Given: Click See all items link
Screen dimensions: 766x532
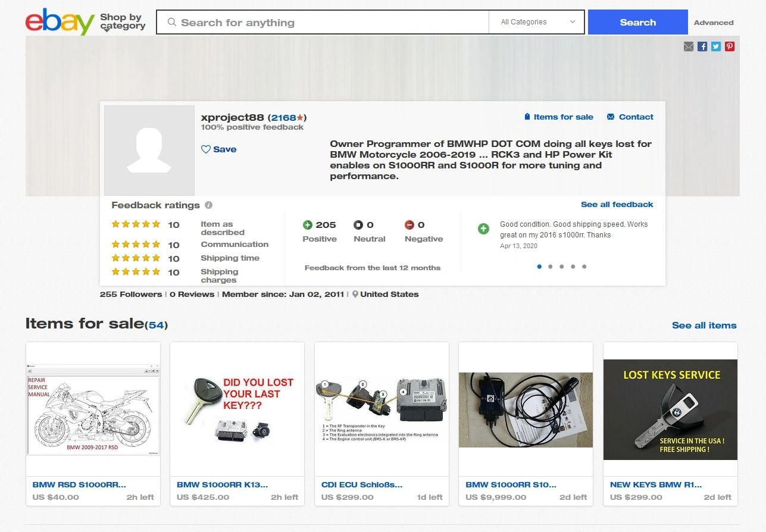Looking at the screenshot, I should (x=704, y=326).
